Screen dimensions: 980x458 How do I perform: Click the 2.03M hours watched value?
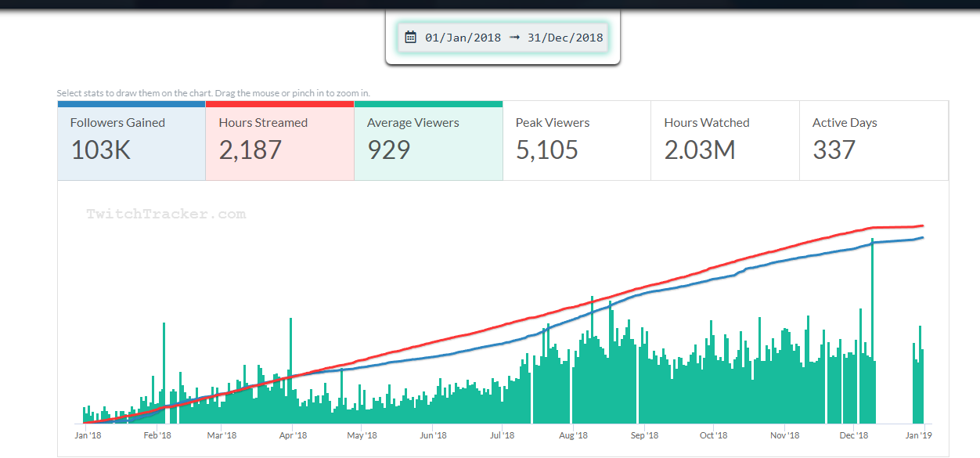pos(700,150)
